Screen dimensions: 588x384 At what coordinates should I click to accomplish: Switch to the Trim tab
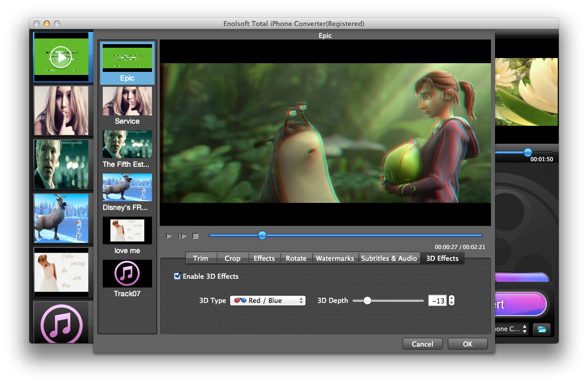201,258
